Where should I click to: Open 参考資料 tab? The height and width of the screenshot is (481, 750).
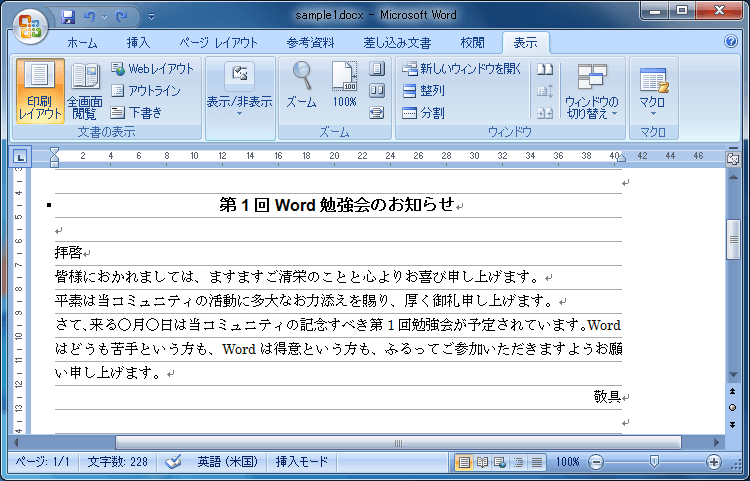tap(310, 43)
